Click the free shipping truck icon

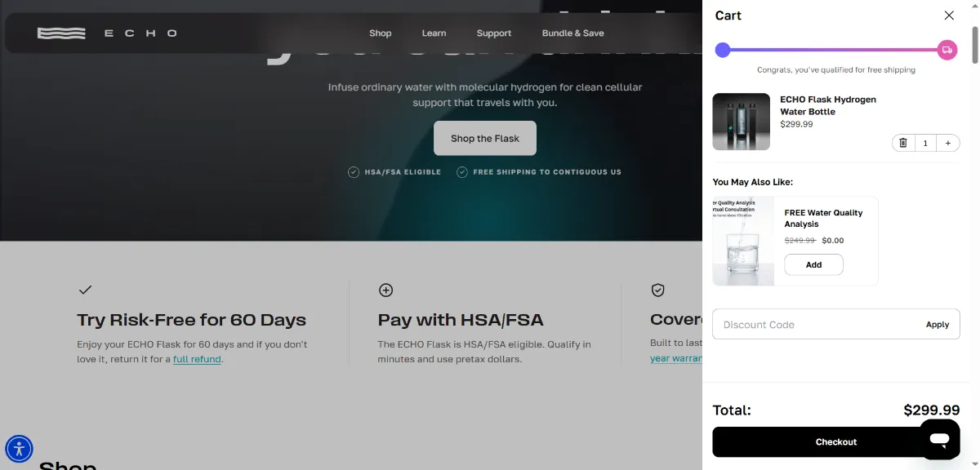pos(947,50)
